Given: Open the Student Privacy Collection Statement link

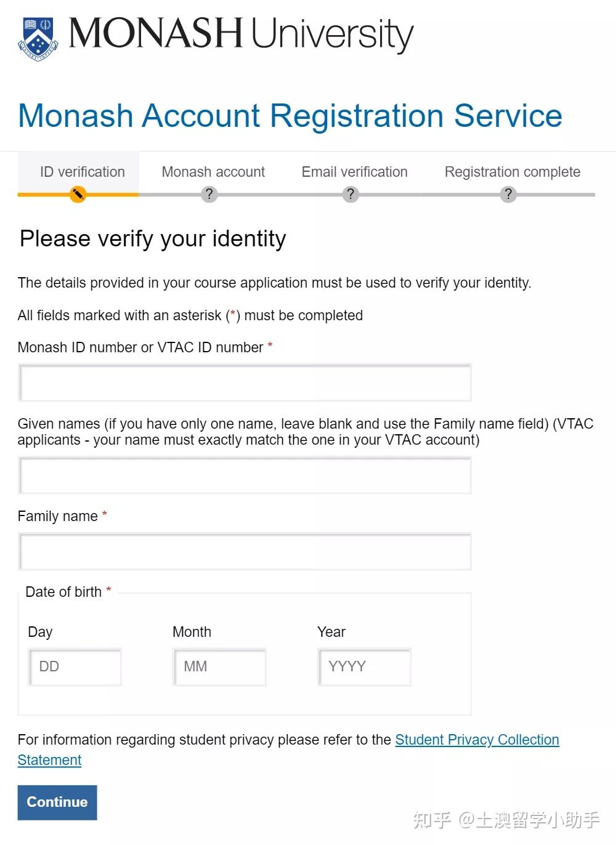Looking at the screenshot, I should (x=477, y=740).
